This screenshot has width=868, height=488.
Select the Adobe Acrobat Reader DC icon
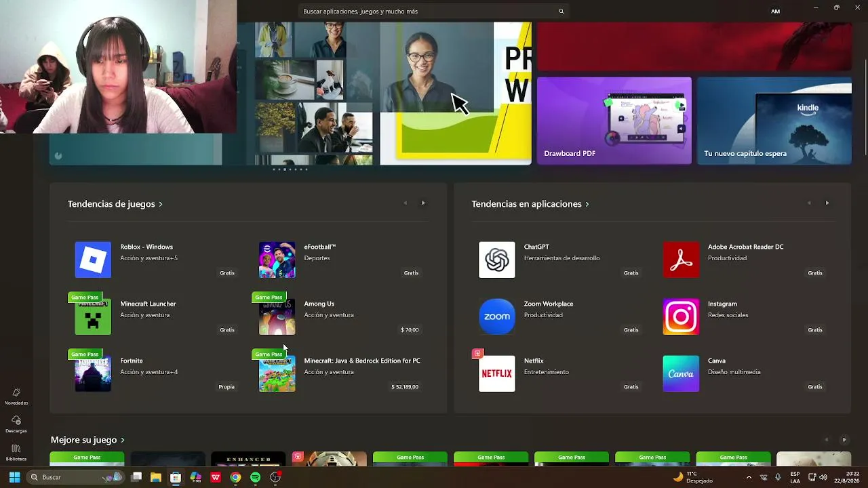pyautogui.click(x=681, y=260)
